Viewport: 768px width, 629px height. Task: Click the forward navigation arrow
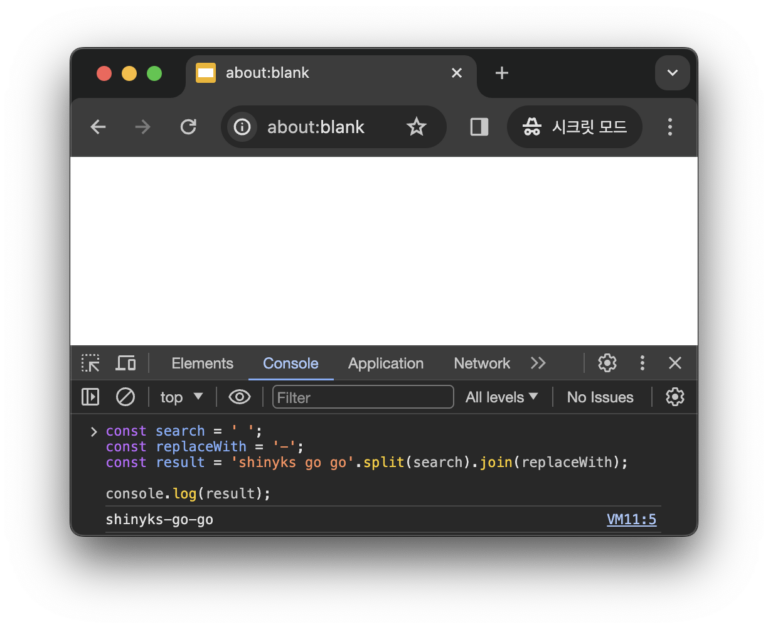tap(143, 127)
